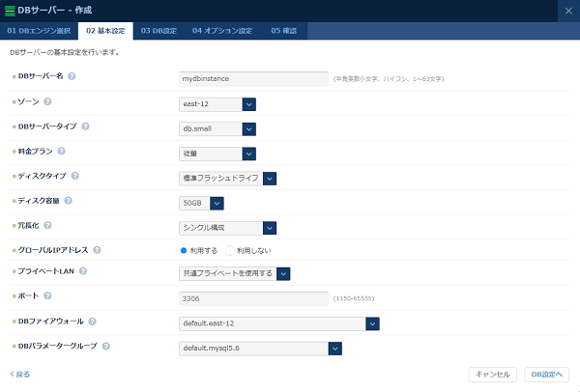
Task: Go to 04 オプション設定 tab
Action: [221, 31]
